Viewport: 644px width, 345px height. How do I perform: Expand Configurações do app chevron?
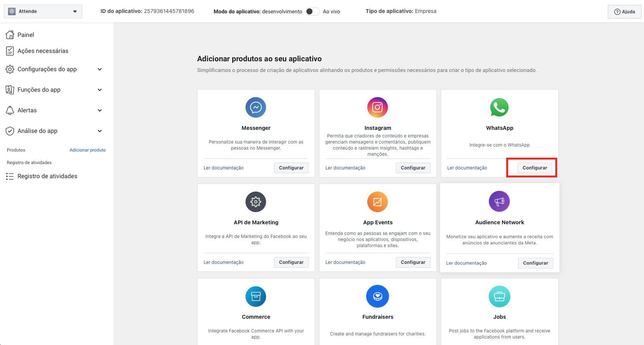pyautogui.click(x=100, y=69)
